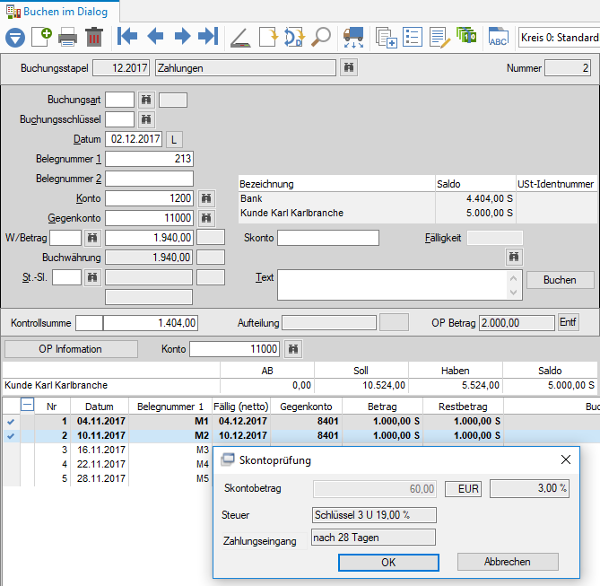The width and height of the screenshot is (600, 586).
Task: Click the scanner/edit angle icon
Action: [241, 38]
